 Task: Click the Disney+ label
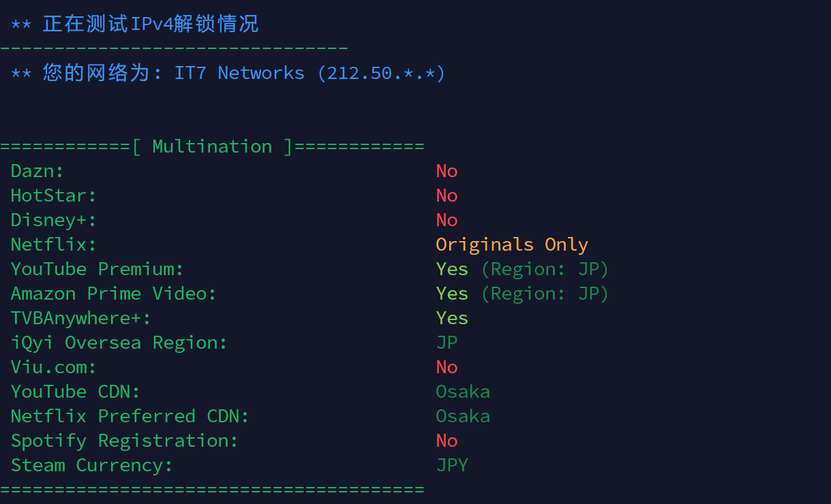pyautogui.click(x=54, y=220)
